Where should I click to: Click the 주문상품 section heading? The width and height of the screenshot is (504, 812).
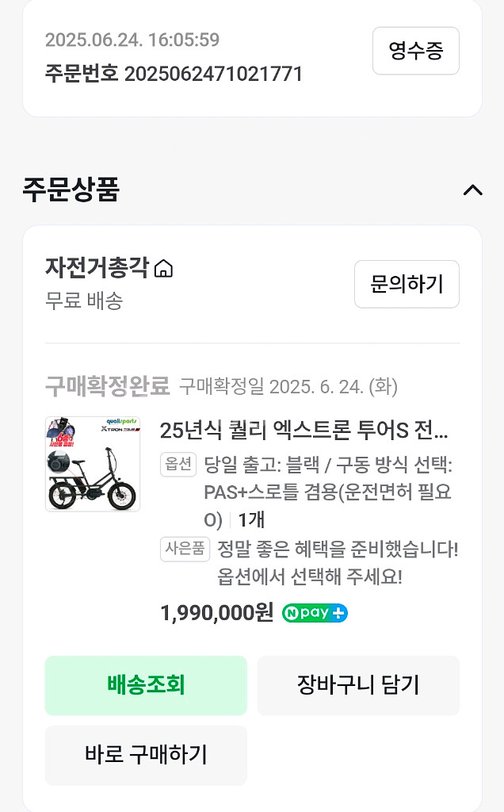tap(71, 190)
